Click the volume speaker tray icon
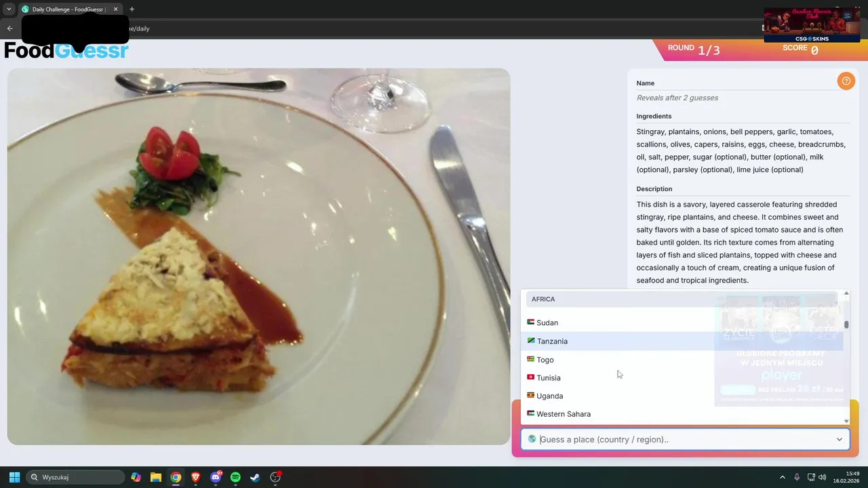The width and height of the screenshot is (868, 488). coord(823,477)
